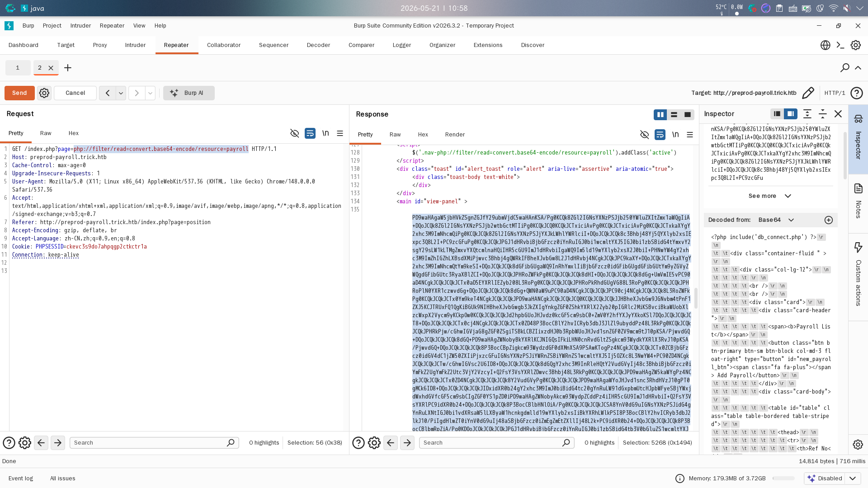Cancel the current request

(x=75, y=93)
